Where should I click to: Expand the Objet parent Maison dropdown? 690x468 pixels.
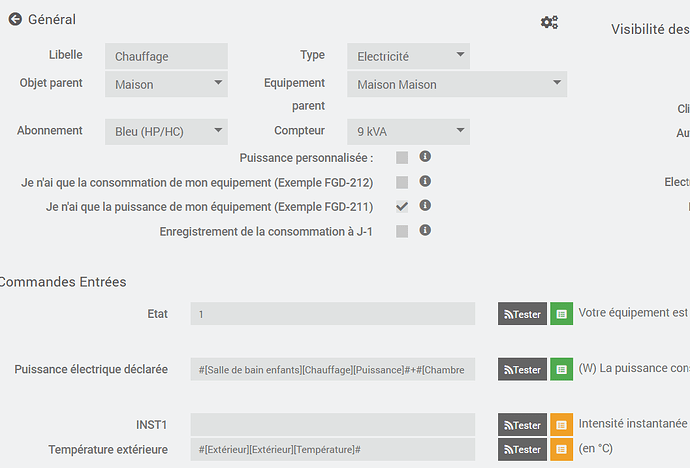(166, 84)
